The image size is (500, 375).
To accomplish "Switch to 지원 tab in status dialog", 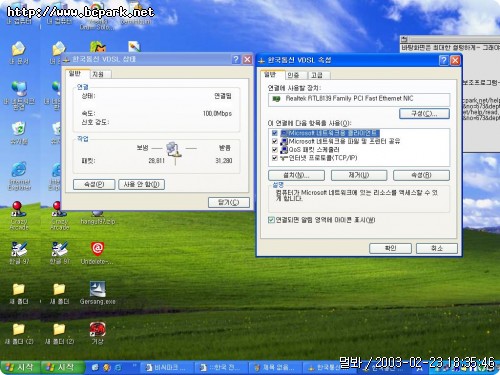I will [x=100, y=74].
